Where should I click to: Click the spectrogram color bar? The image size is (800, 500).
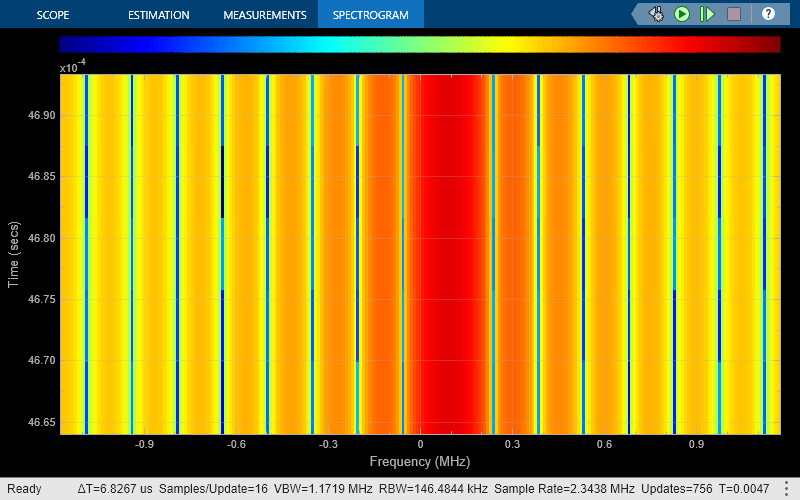click(420, 44)
